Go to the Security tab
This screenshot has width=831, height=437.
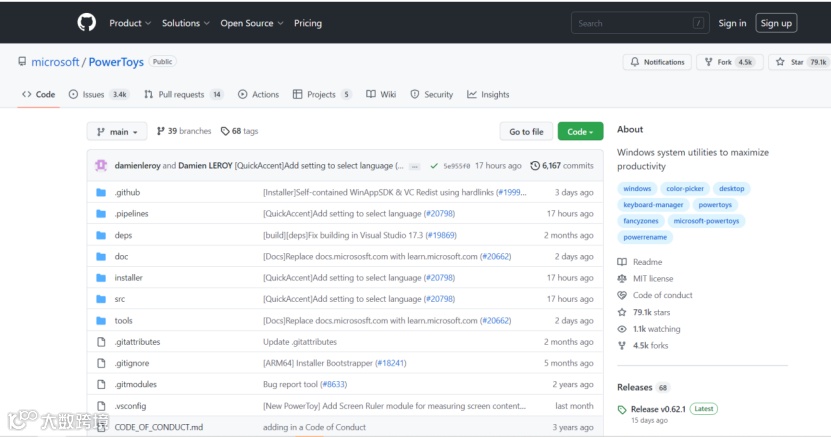point(432,94)
